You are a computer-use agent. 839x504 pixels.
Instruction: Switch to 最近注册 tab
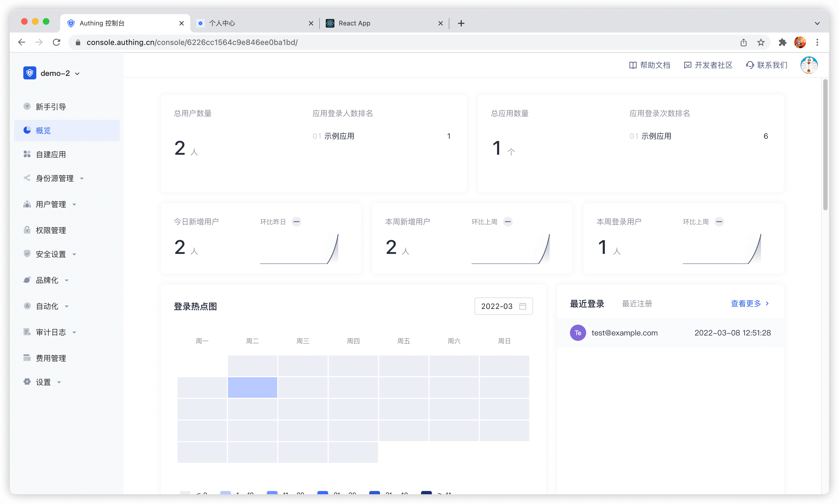[637, 304]
